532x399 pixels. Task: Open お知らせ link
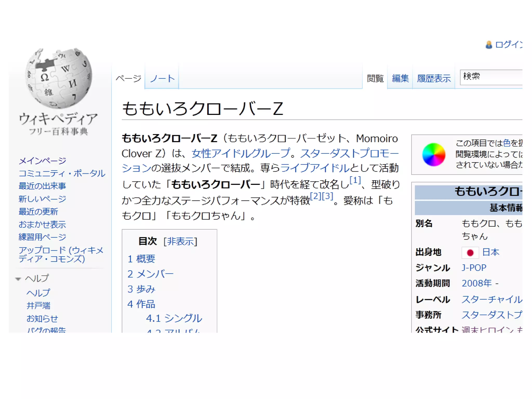[42, 318]
